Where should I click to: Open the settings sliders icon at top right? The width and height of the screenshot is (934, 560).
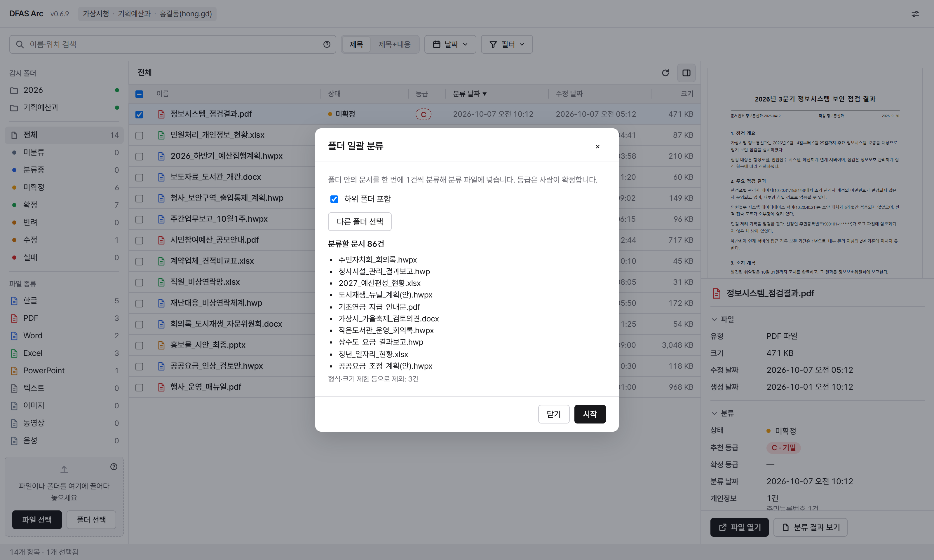915,14
